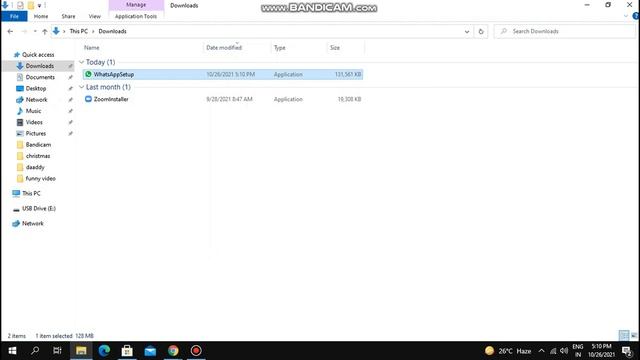This screenshot has height=360, width=640.
Task: Open network status in system tray
Action: pos(553,351)
